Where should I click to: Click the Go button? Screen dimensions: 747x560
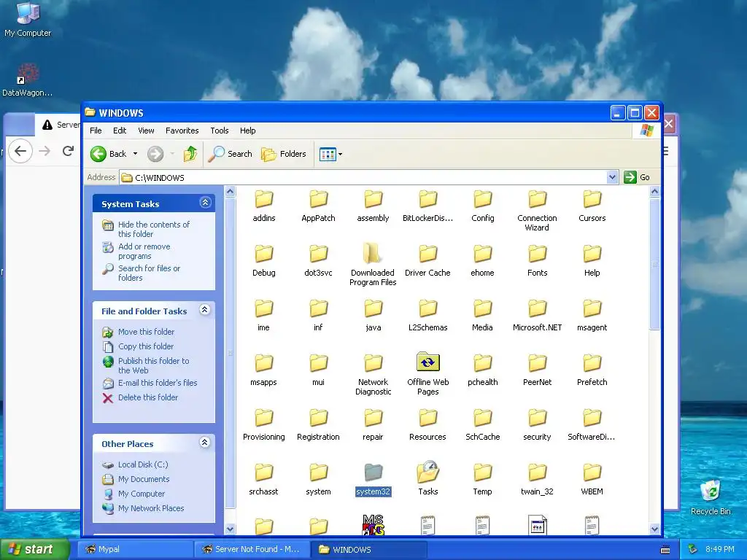[x=638, y=177]
